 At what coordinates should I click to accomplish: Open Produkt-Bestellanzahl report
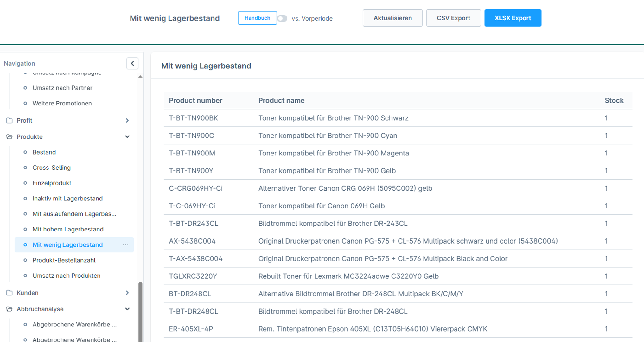tap(64, 260)
